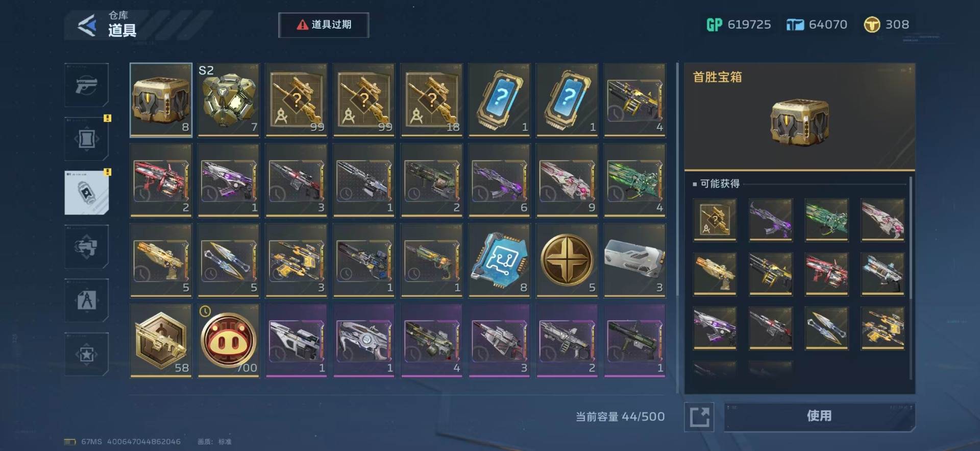980x451 pixels.
Task: Go back using the arrow beside 仓库
Action: [87, 25]
